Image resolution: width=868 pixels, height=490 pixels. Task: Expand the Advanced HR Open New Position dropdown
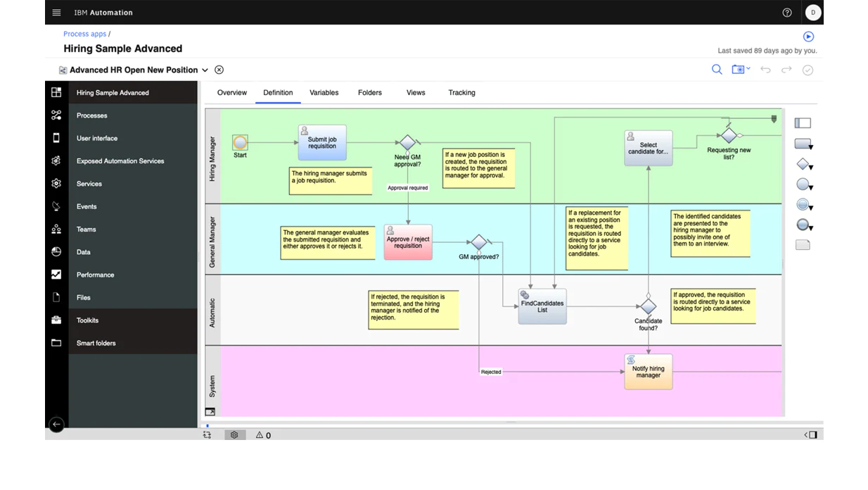205,70
